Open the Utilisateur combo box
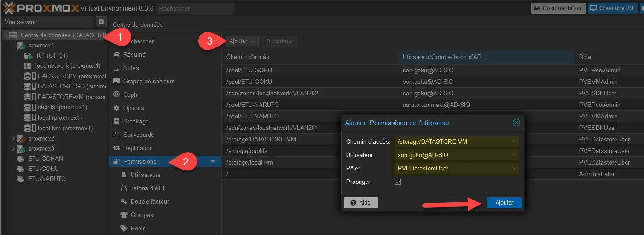The image size is (644, 235). click(x=513, y=155)
